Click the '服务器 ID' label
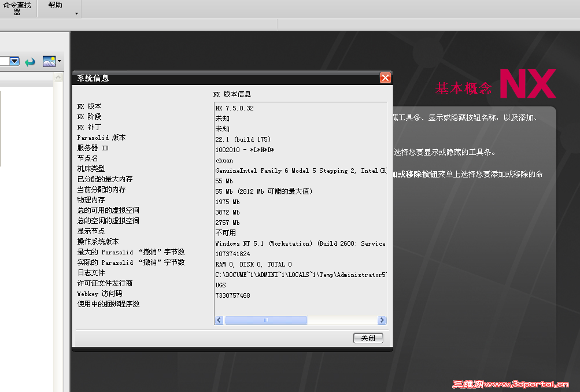The width and height of the screenshot is (580, 392). [x=93, y=148]
